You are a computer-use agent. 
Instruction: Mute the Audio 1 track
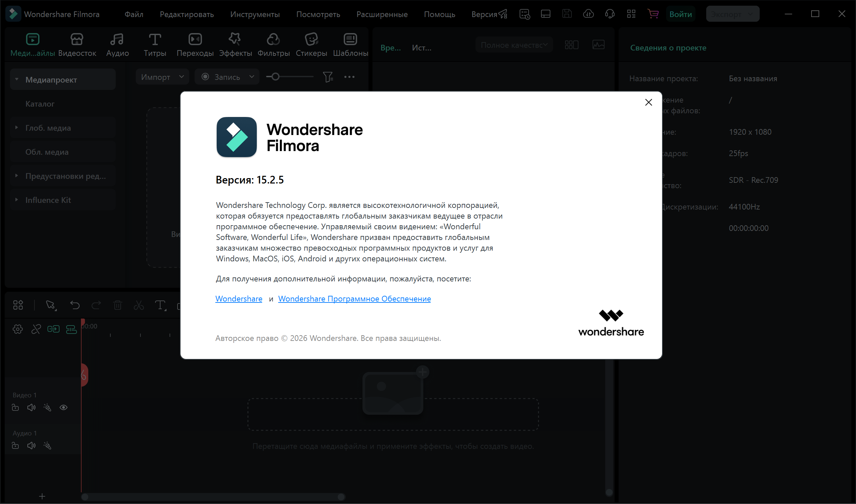coord(31,446)
